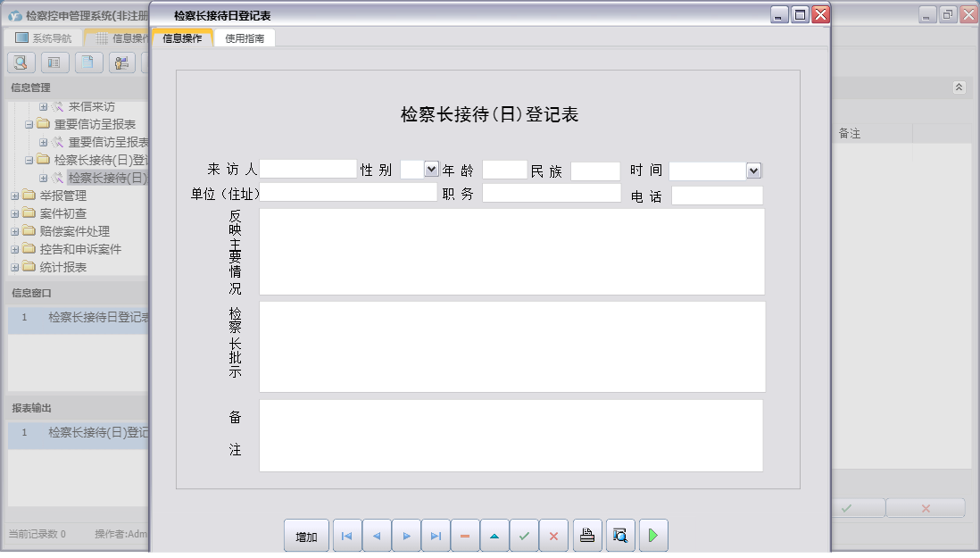Viewport: 980px width, 558px height.
Task: Select the magnifier search tool
Action: 20,62
